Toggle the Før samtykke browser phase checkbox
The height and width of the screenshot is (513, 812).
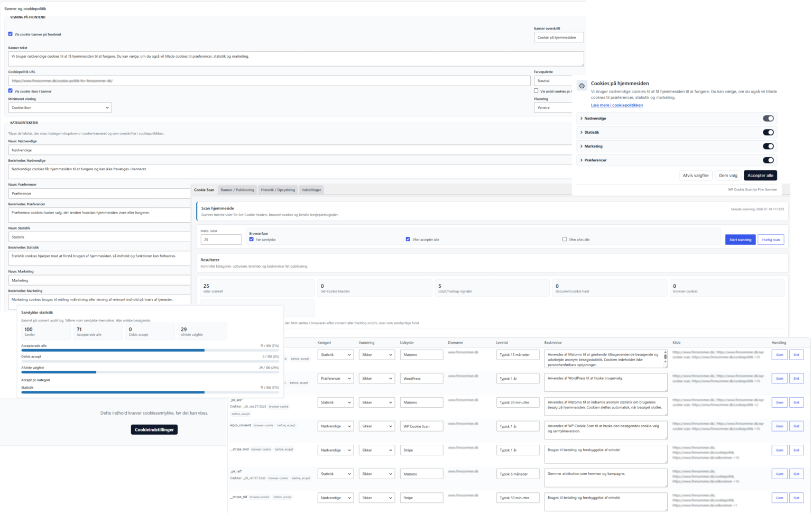(x=252, y=239)
